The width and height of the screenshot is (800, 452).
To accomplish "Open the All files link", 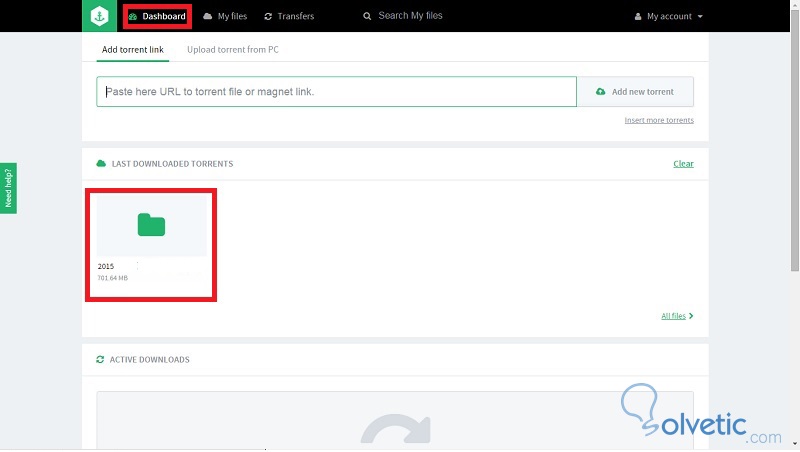I will (677, 316).
